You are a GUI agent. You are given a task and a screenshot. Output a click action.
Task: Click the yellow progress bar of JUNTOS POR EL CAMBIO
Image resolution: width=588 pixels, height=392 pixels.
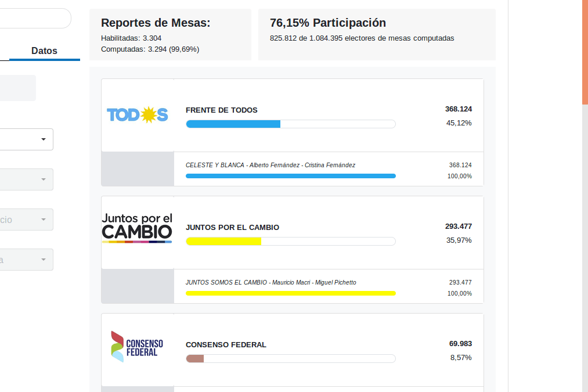pos(223,241)
